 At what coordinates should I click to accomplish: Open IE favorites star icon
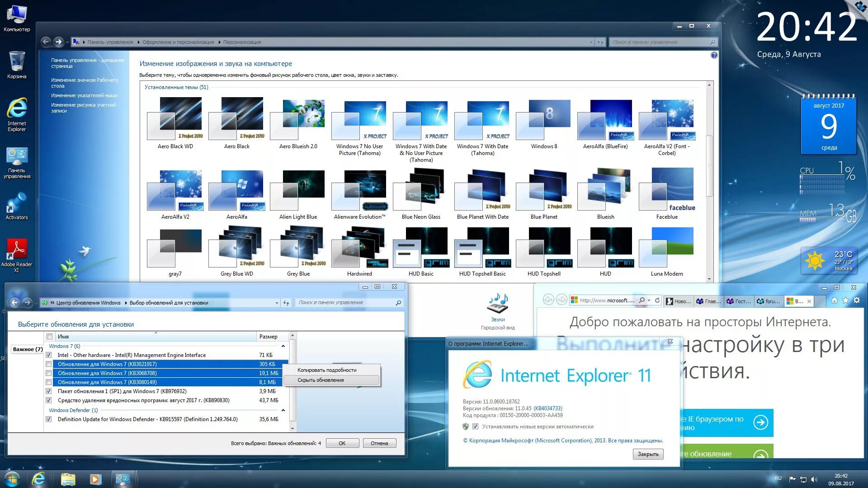click(845, 300)
